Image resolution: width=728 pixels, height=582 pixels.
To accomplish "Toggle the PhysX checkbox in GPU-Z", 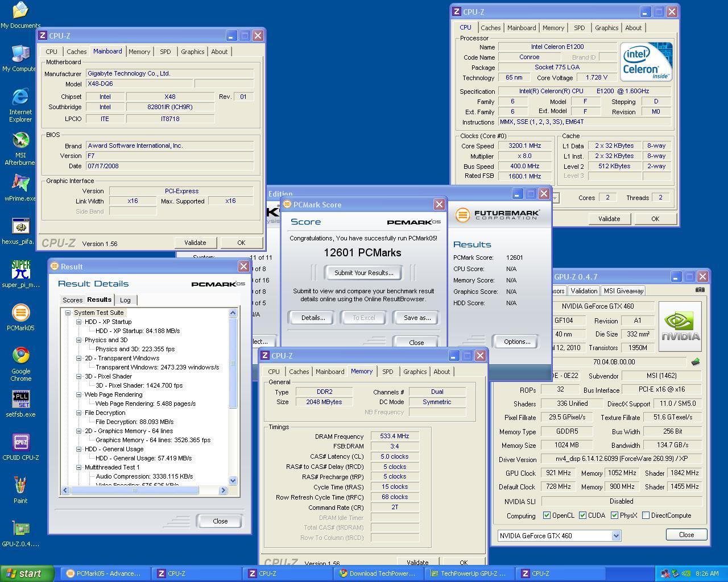I will tap(614, 516).
